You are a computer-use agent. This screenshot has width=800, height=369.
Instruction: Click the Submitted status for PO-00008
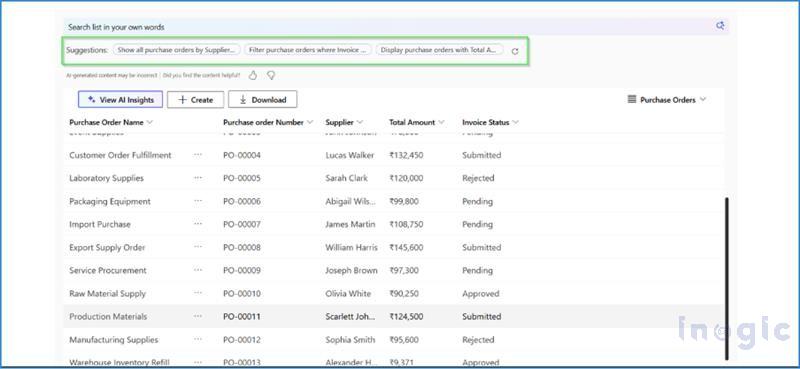(482, 247)
